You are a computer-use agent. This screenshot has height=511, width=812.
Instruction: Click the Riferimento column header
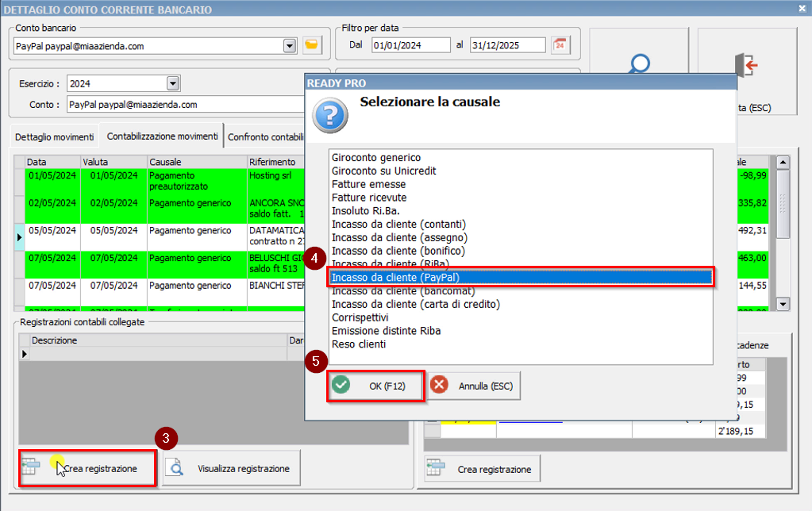(276, 162)
